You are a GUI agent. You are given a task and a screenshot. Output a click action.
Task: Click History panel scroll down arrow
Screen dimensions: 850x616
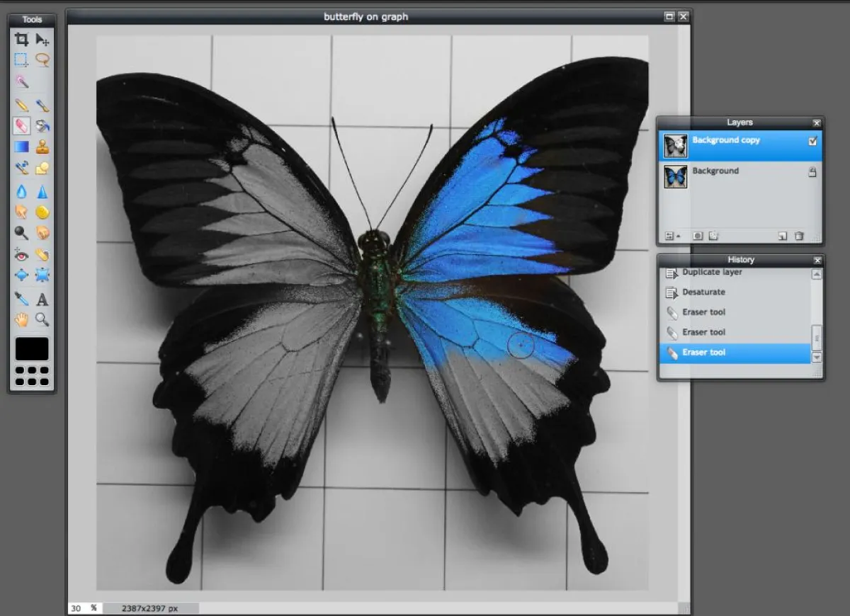[x=817, y=357]
